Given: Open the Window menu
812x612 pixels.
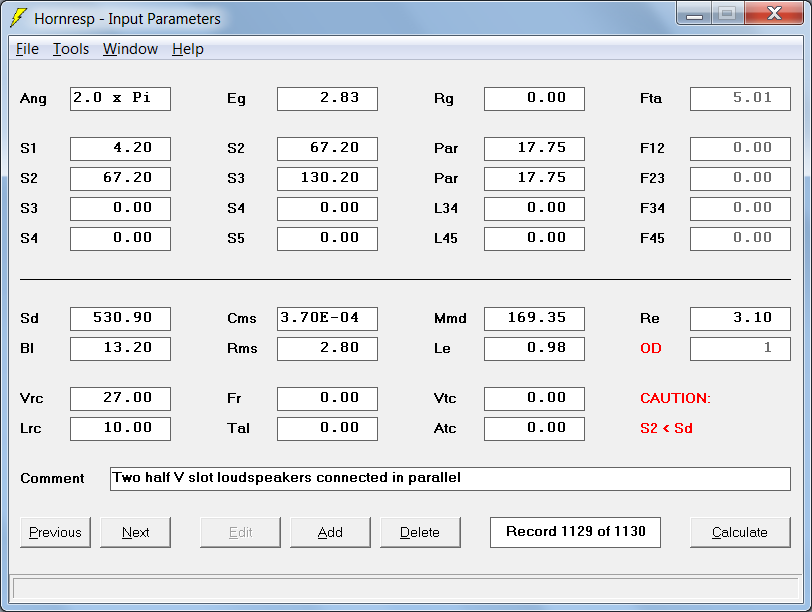Looking at the screenshot, I should 130,49.
